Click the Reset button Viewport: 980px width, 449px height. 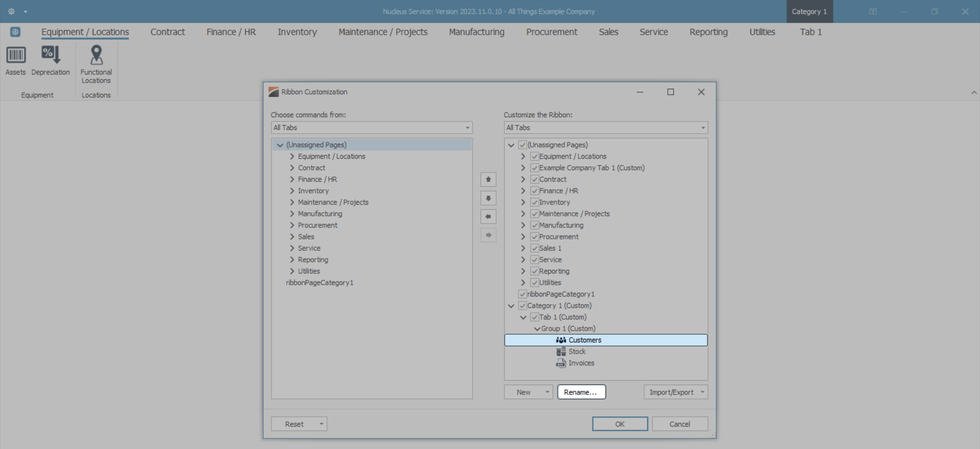tap(294, 424)
